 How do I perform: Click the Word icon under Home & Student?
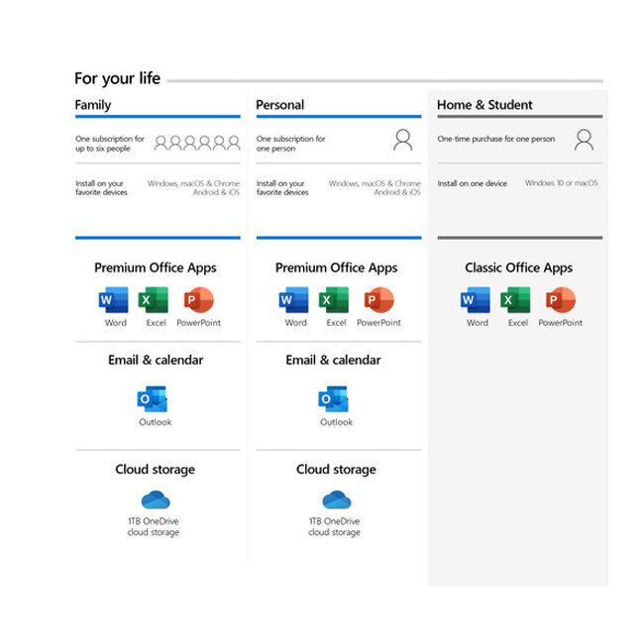476,300
